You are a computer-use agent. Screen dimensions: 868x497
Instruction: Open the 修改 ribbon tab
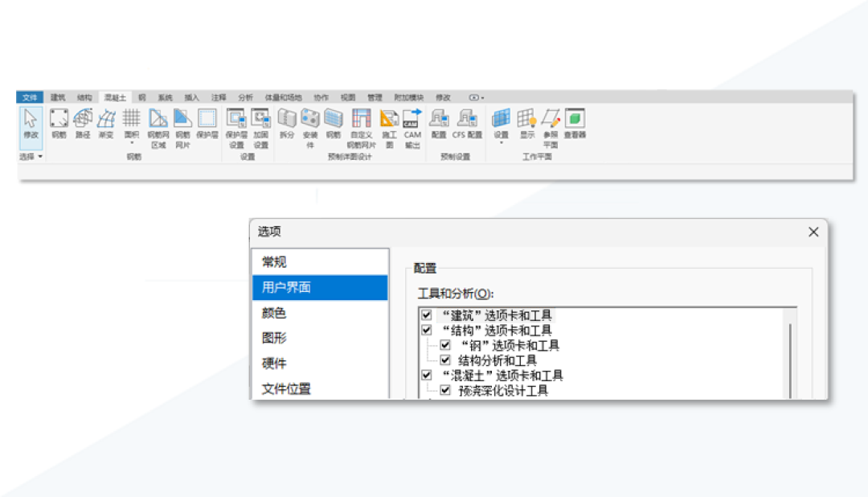[443, 97]
